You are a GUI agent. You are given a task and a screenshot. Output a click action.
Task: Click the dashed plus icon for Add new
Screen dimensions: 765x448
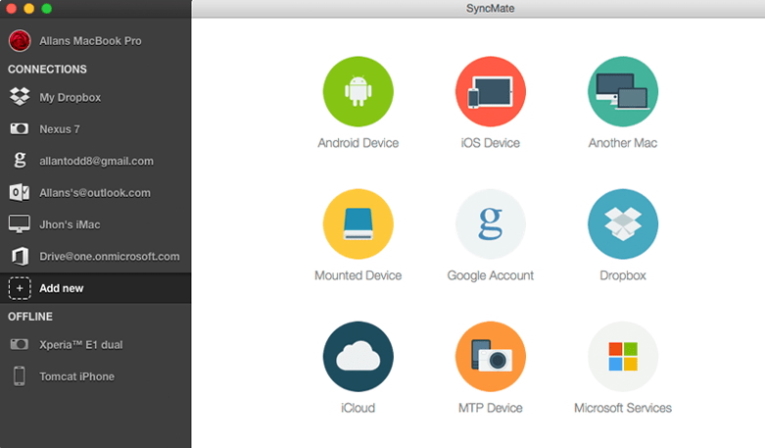pyautogui.click(x=20, y=288)
